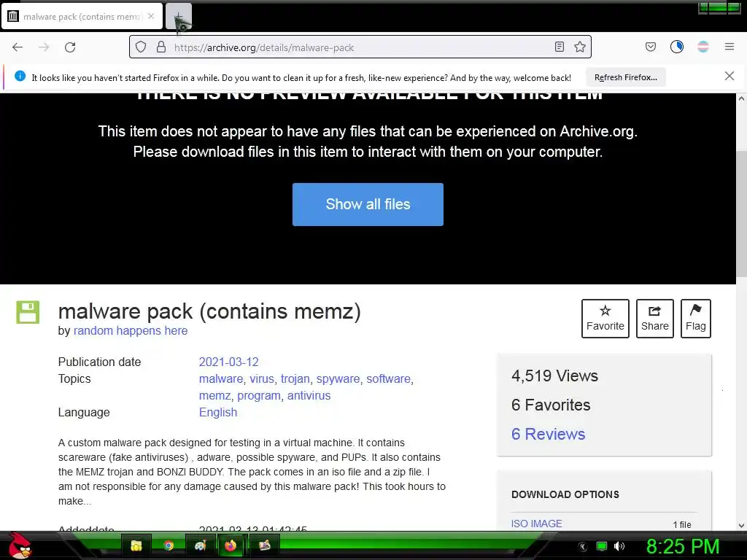Image resolution: width=747 pixels, height=560 pixels.
Task: Open the 2021-03-12 publication date link
Action: [x=228, y=362]
